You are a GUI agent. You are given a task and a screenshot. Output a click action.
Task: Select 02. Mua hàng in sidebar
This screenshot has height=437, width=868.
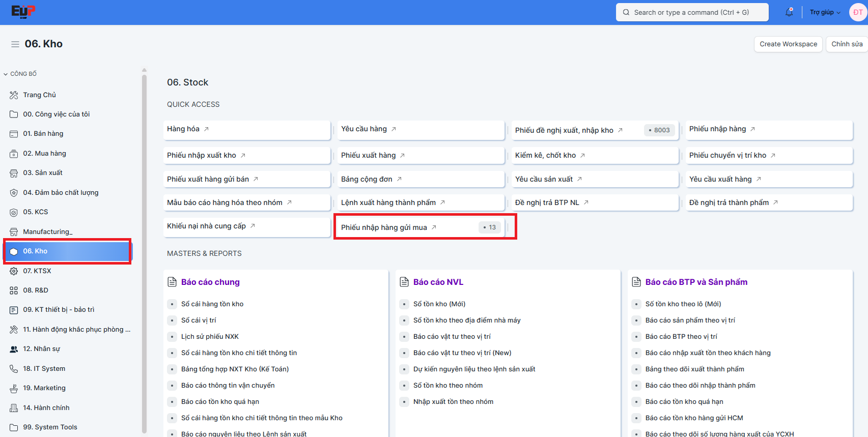pyautogui.click(x=44, y=153)
